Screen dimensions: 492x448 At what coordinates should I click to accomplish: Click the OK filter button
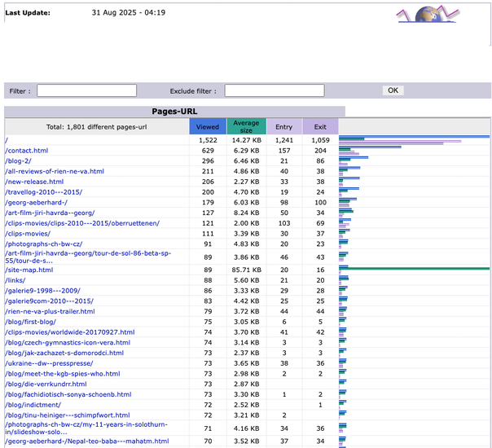coord(393,90)
